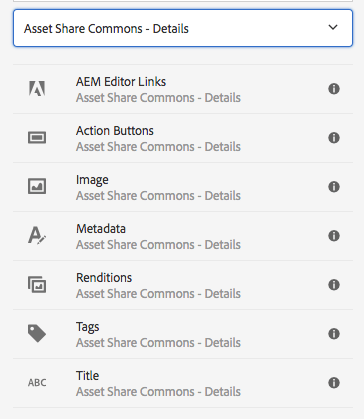Show info for AEM Editor Links

pyautogui.click(x=334, y=89)
